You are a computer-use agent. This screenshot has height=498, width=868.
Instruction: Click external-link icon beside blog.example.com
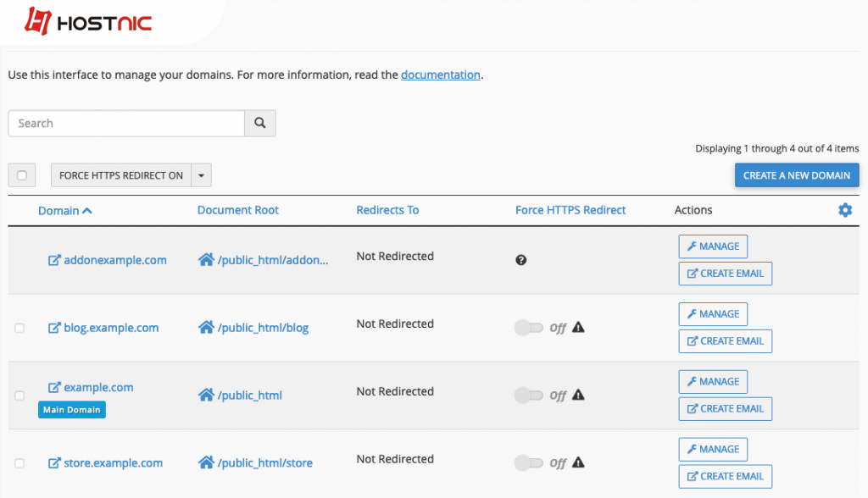53,328
